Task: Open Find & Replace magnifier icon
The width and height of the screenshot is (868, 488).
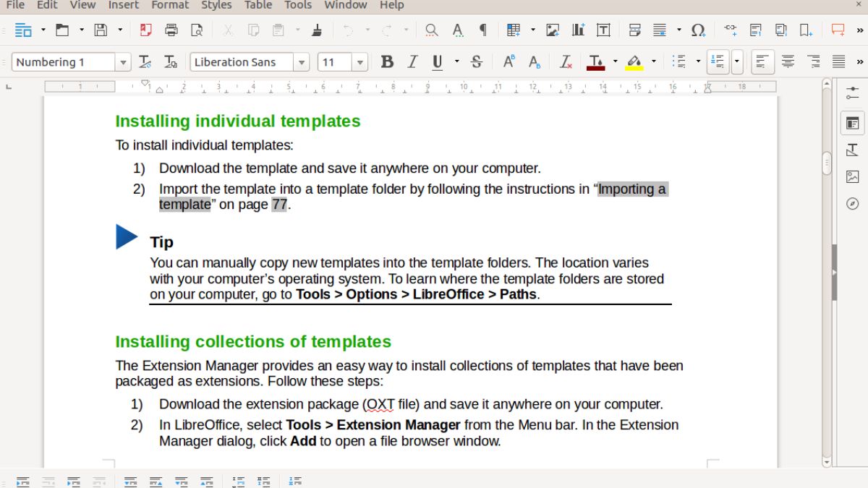Action: pyautogui.click(x=432, y=30)
